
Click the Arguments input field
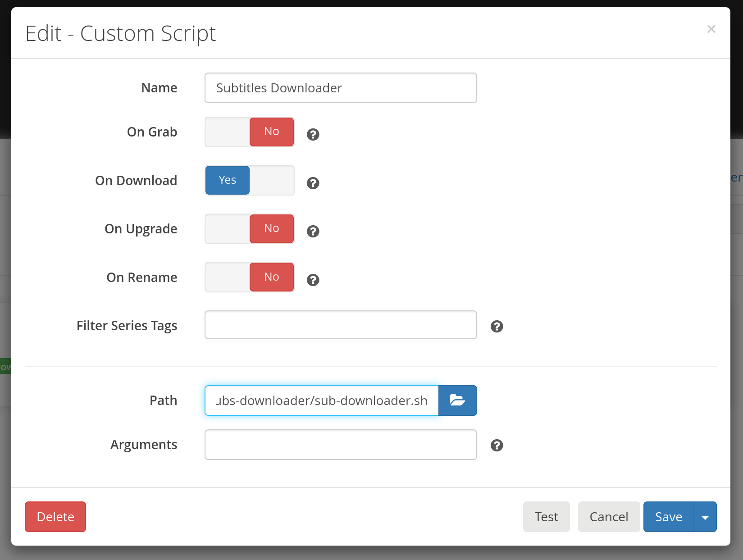341,445
